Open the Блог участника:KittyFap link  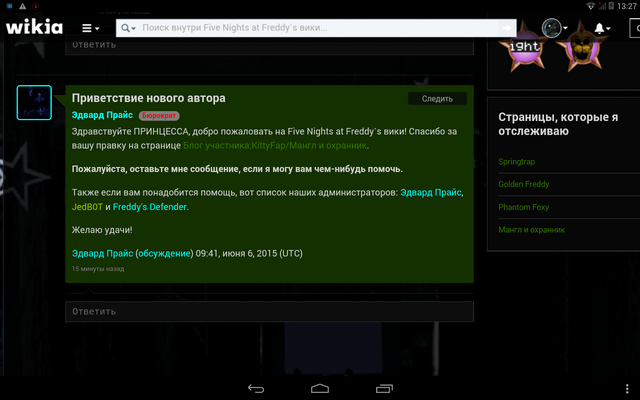(275, 145)
